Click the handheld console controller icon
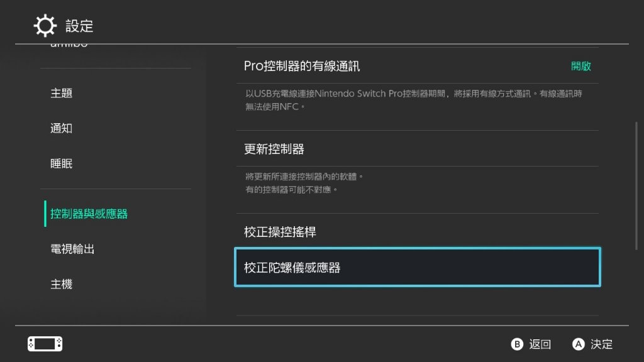The image size is (644, 362). 45,344
